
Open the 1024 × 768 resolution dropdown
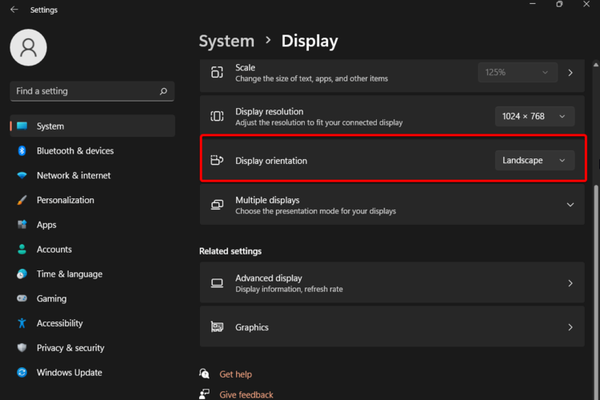(x=535, y=116)
